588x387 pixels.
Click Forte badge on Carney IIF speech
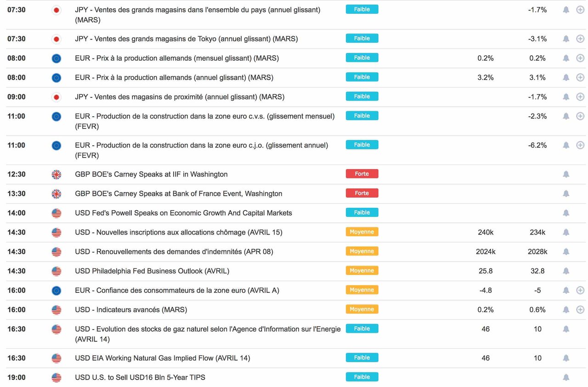coord(362,174)
